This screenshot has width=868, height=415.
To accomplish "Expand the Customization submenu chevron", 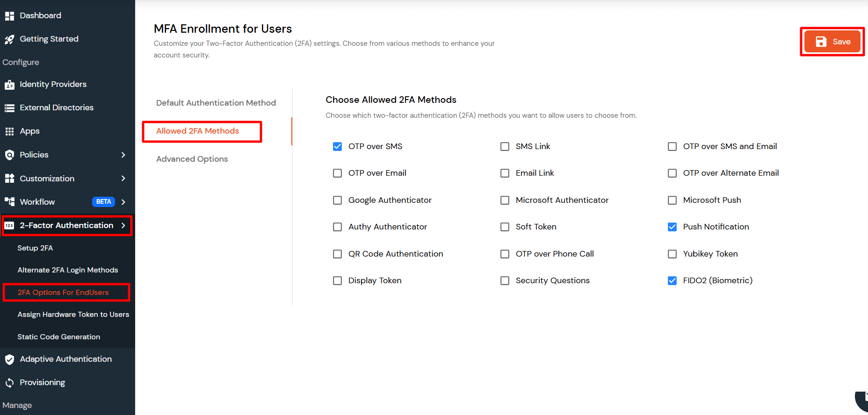I will [x=123, y=179].
